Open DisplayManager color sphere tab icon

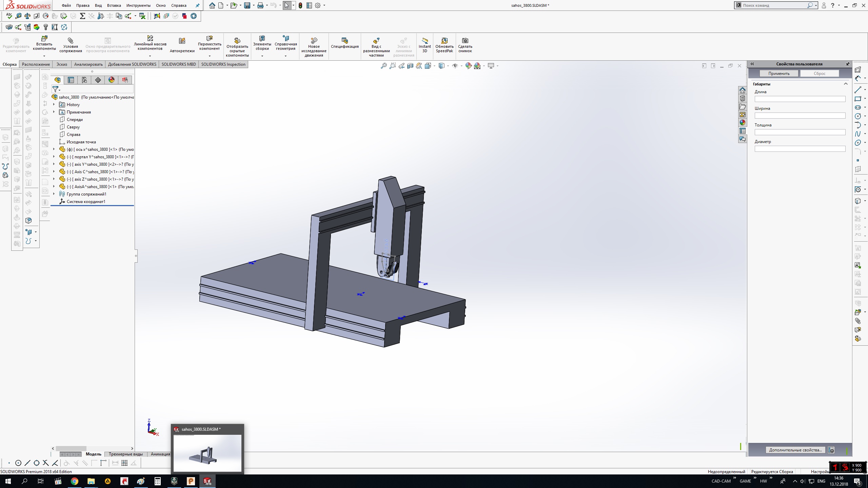pos(112,80)
